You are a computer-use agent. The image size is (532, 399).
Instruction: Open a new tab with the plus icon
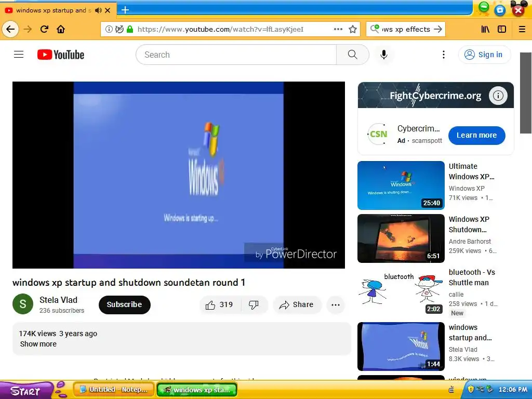125,10
